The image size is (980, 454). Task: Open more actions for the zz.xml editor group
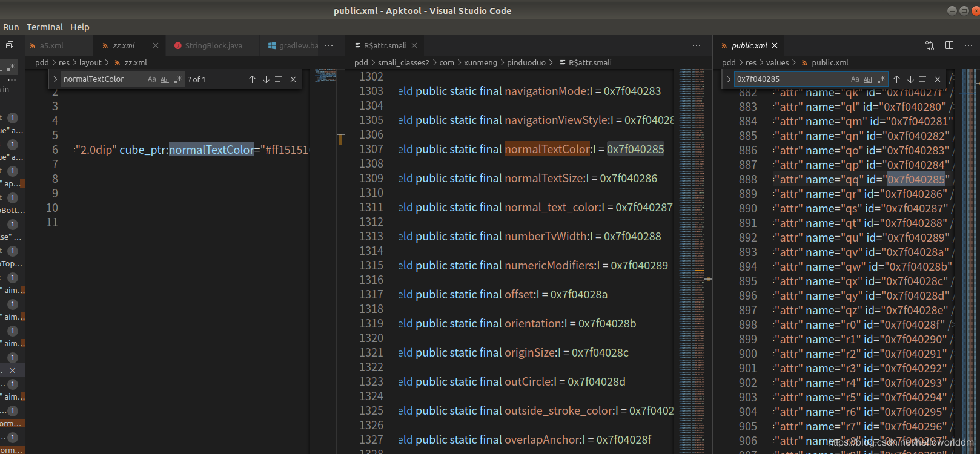[x=329, y=45]
